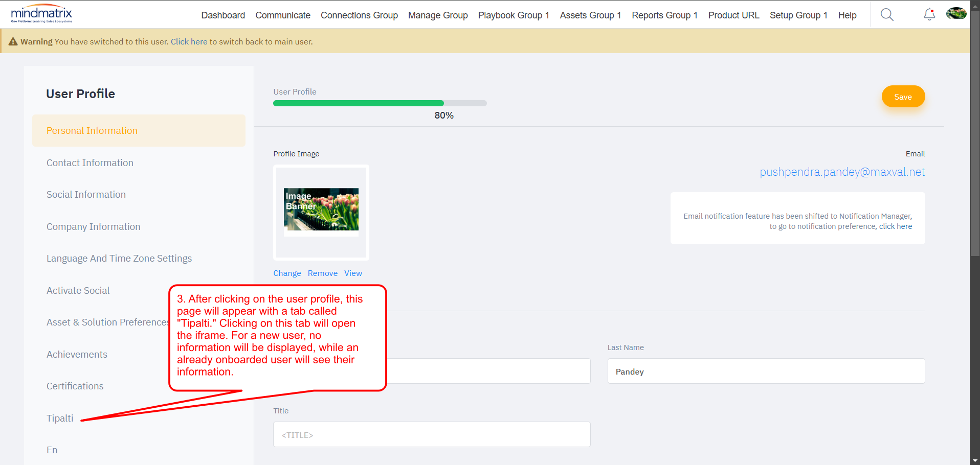This screenshot has width=980, height=465.
Task: Click the mindmatrix logo
Action: pos(41,14)
